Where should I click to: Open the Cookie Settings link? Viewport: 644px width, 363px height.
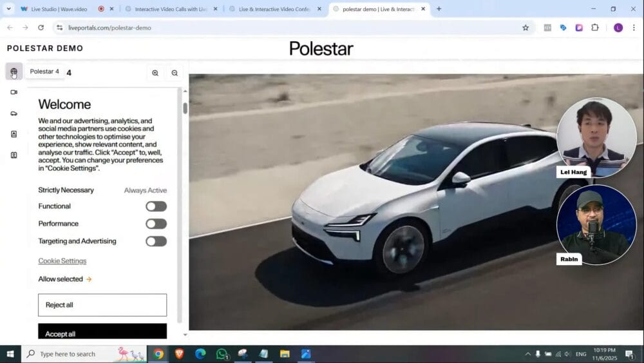62,261
